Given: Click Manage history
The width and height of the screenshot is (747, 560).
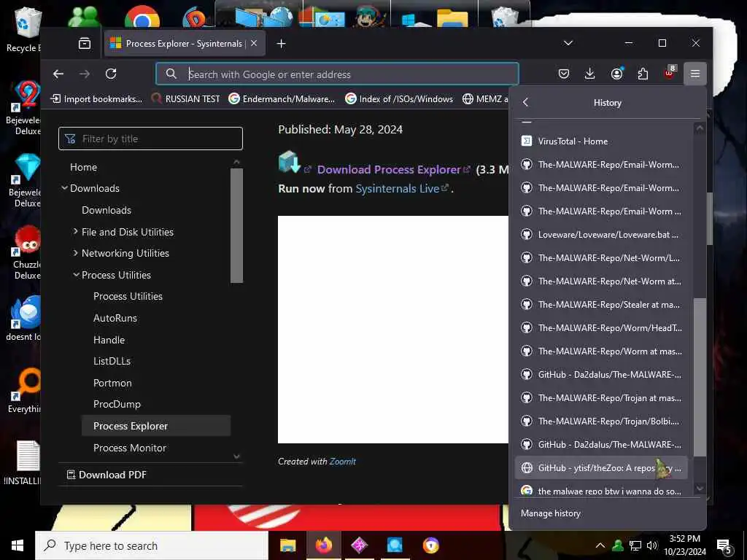Looking at the screenshot, I should click(x=551, y=513).
